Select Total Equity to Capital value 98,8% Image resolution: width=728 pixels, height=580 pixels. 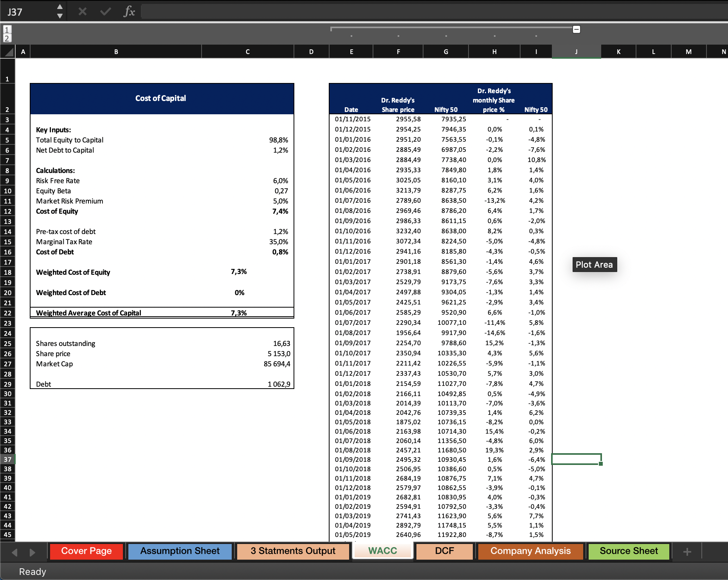278,140
